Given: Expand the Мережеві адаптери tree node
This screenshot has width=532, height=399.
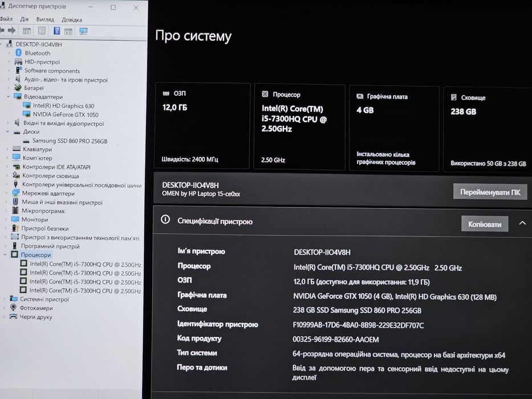Looking at the screenshot, I should (x=6, y=193).
